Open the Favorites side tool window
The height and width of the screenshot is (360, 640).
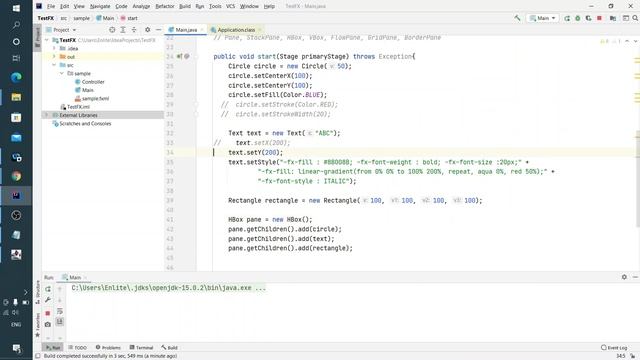(x=38, y=325)
